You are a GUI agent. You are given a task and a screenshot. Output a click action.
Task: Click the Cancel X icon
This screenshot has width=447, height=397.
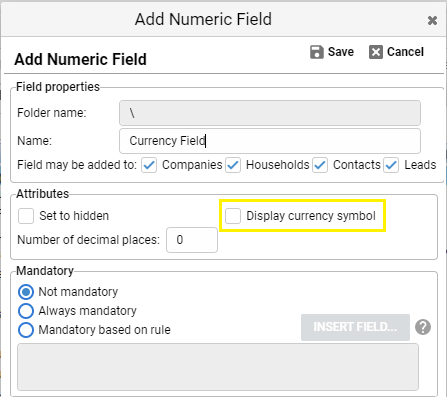376,52
